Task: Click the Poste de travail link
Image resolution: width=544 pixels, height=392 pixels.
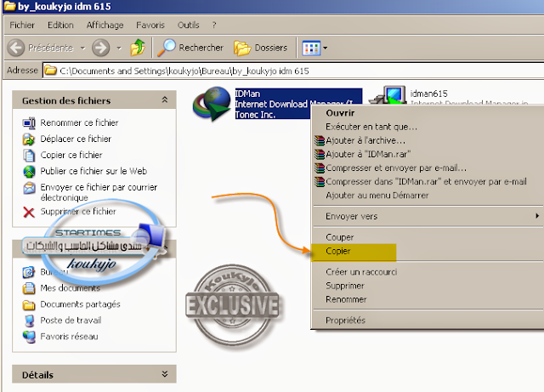Action: pos(71,321)
